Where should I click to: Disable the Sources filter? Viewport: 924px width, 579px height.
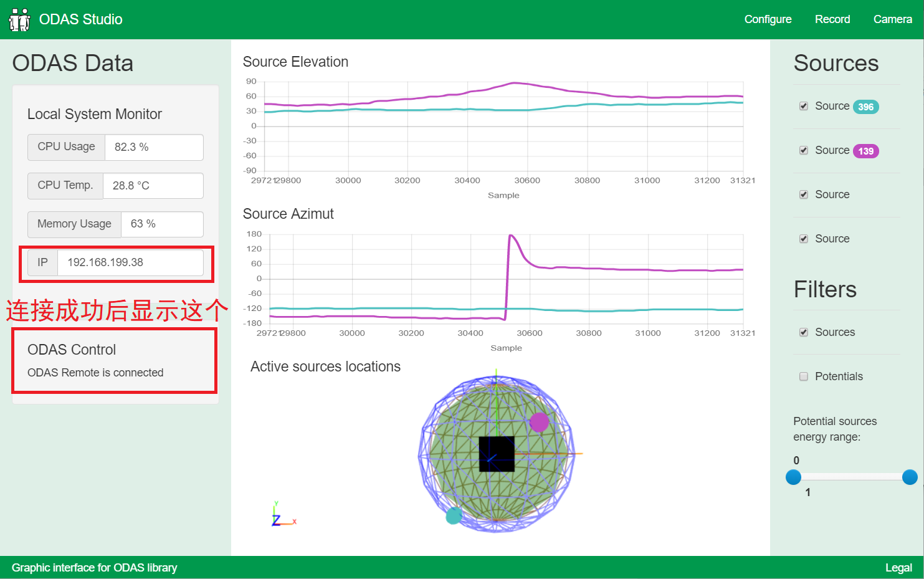click(x=804, y=332)
